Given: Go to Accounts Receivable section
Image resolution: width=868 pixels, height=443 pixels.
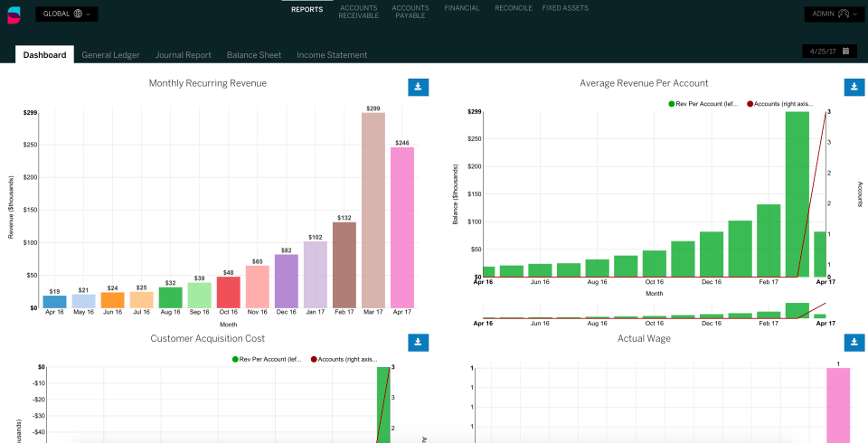Looking at the screenshot, I should point(359,12).
